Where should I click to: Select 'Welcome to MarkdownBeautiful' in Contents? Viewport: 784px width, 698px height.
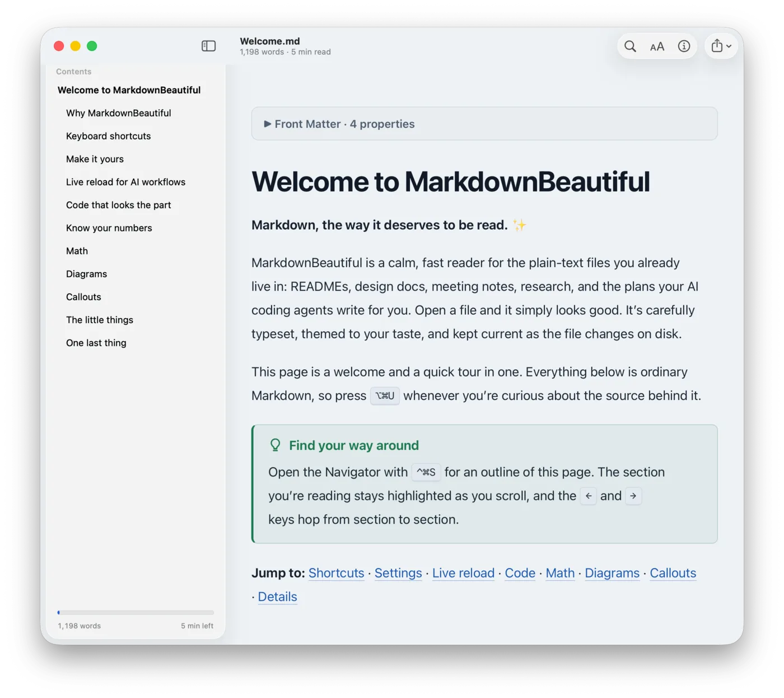click(x=129, y=90)
